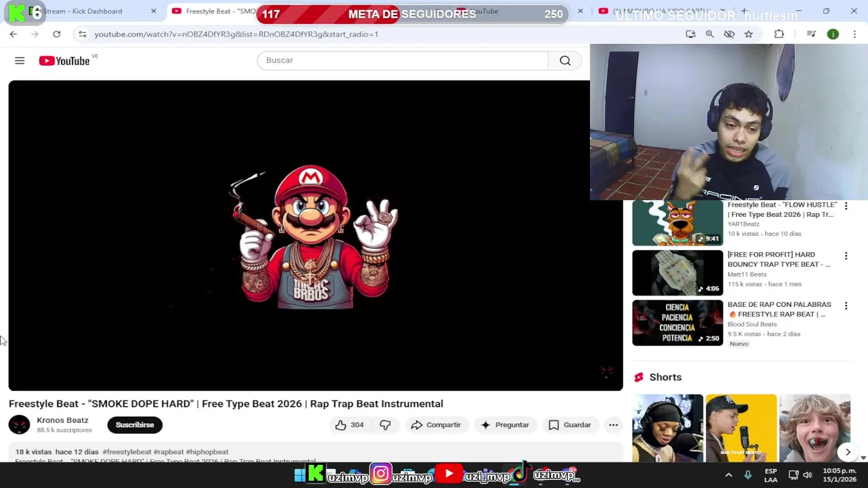Open the green profile avatar in browser
The image size is (868, 488).
833,34
